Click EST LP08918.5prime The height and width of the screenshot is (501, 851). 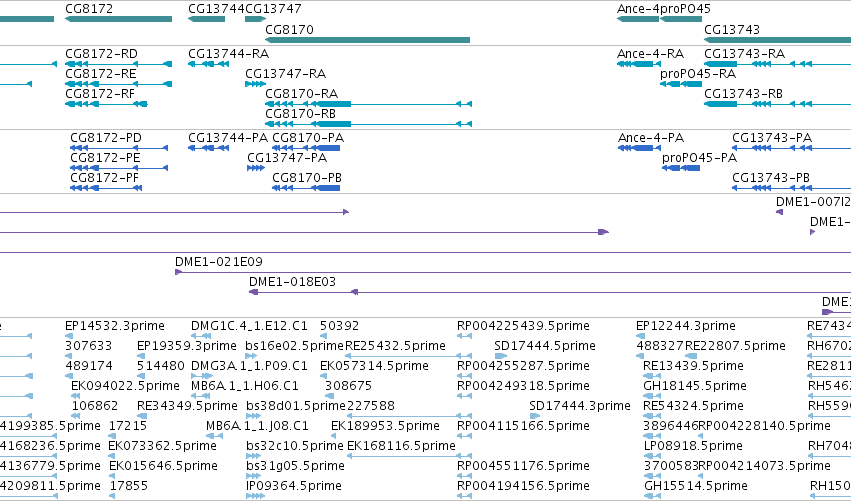tap(693, 446)
